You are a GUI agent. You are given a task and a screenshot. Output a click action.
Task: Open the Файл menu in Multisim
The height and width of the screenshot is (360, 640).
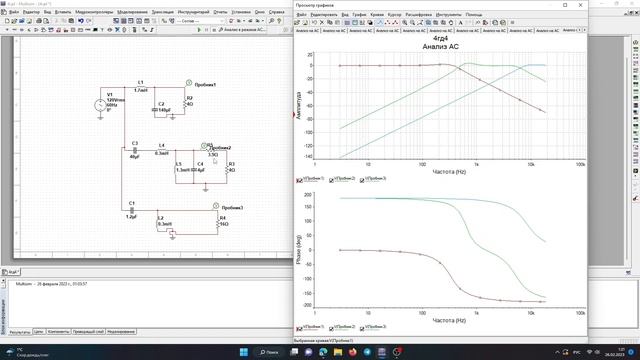[x=13, y=12]
